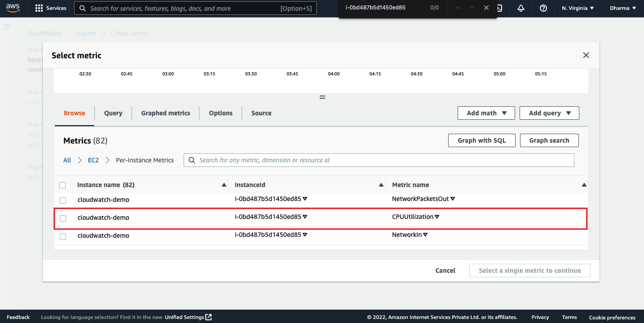
Task: Close the browser find bar
Action: pyautogui.click(x=486, y=8)
